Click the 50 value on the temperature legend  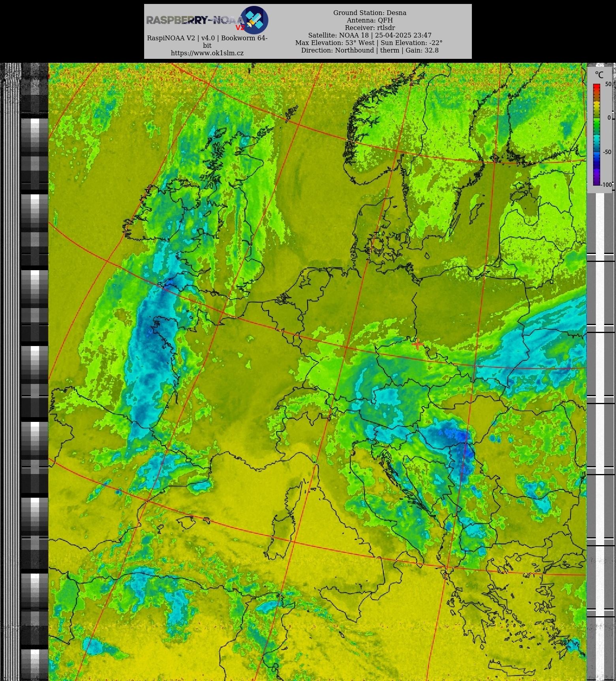608,84
